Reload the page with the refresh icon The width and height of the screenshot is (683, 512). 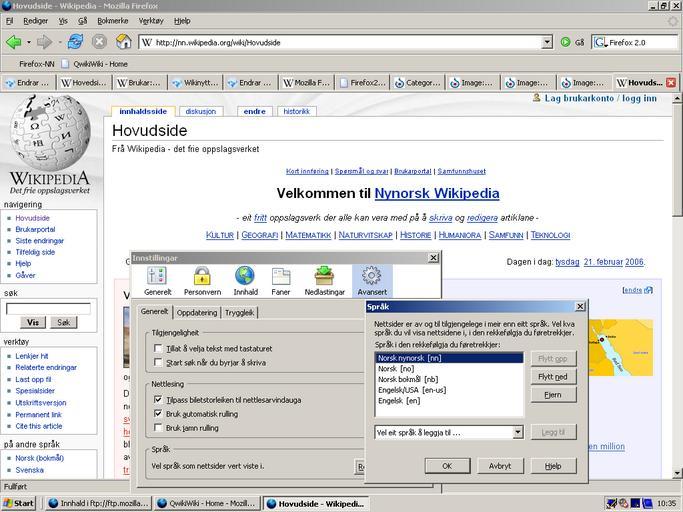click(75, 42)
